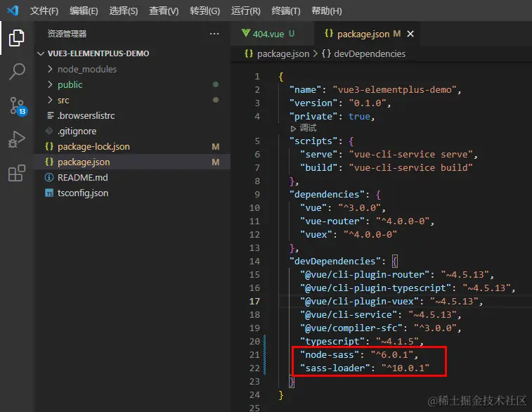532x412 pixels.
Task: Open the 选择(S) menu
Action: point(124,11)
